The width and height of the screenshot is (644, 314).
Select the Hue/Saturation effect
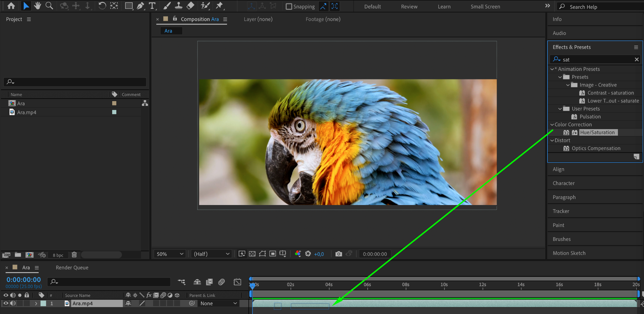click(x=597, y=133)
